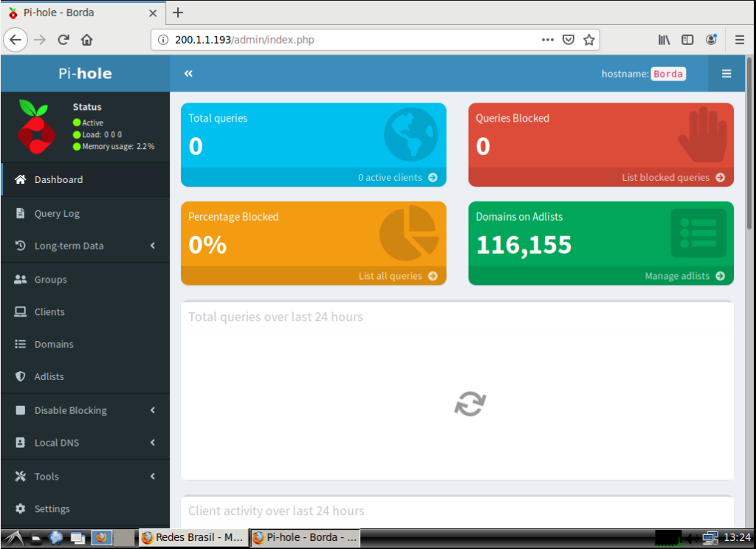Click the Dashboard home icon in sidebar

coord(20,179)
